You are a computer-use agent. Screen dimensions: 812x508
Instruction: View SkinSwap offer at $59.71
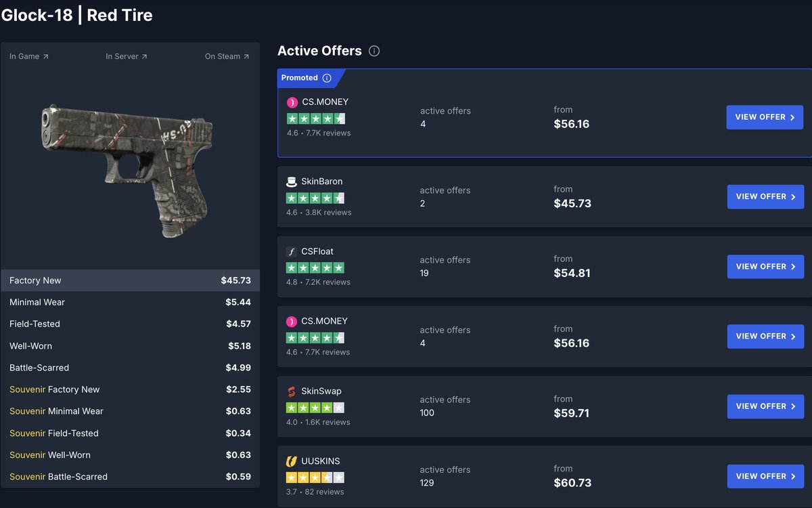pyautogui.click(x=765, y=406)
